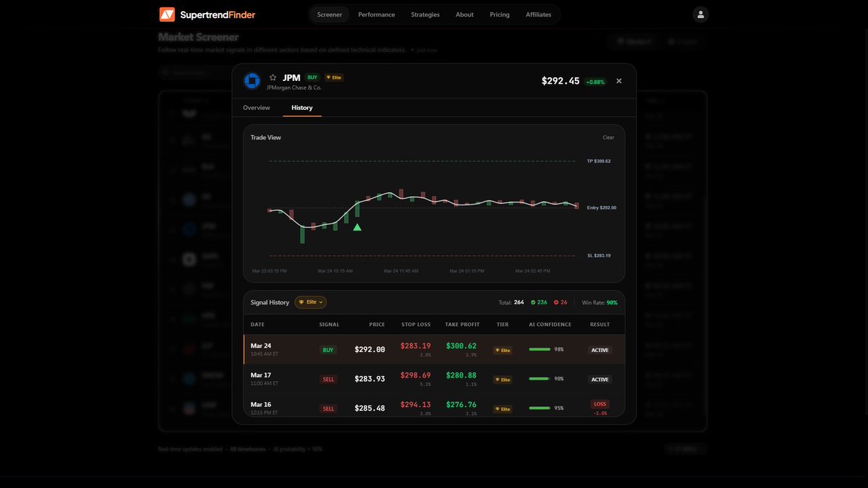Screen dimensions: 868x488
Task: Click the $283.93 price cell
Action: click(x=370, y=380)
